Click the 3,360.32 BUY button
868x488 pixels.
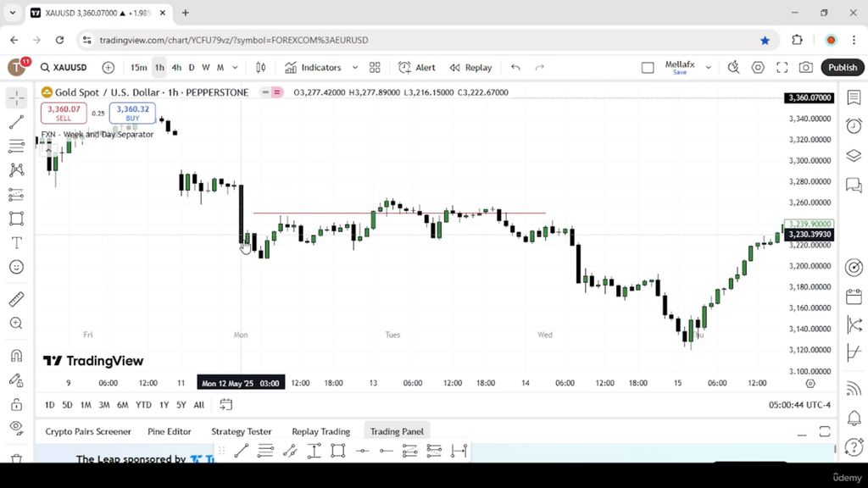coord(132,113)
